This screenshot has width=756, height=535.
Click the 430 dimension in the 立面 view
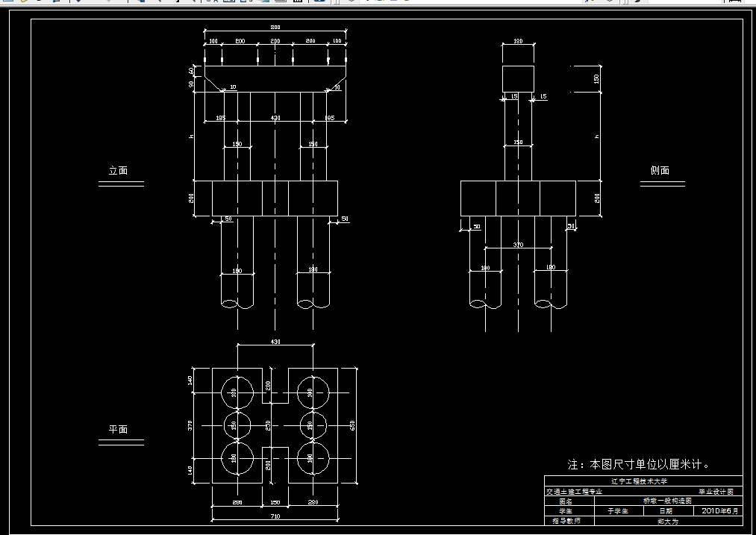[x=275, y=118]
